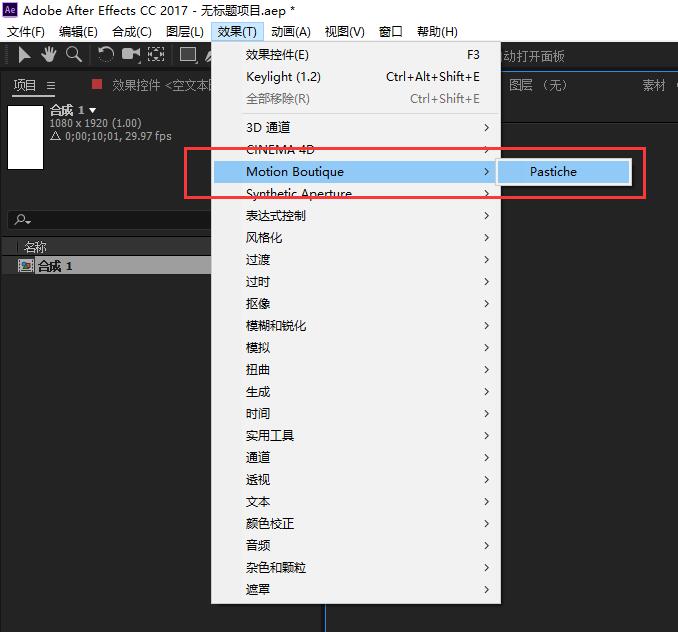Expand the 遮罩 submenu
Screen dimensions: 678x632
click(356, 590)
